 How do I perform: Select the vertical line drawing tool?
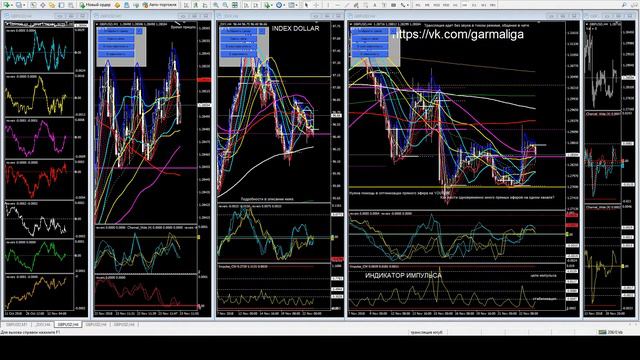(328, 4)
